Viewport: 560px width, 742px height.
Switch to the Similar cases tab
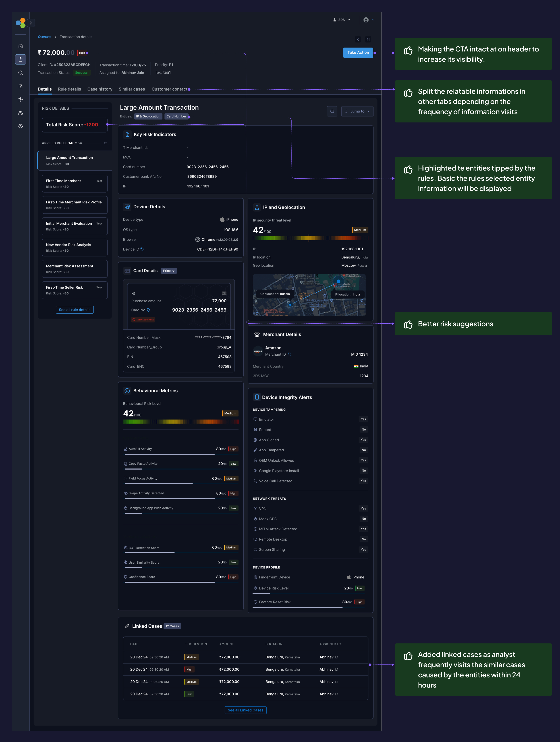click(x=132, y=89)
